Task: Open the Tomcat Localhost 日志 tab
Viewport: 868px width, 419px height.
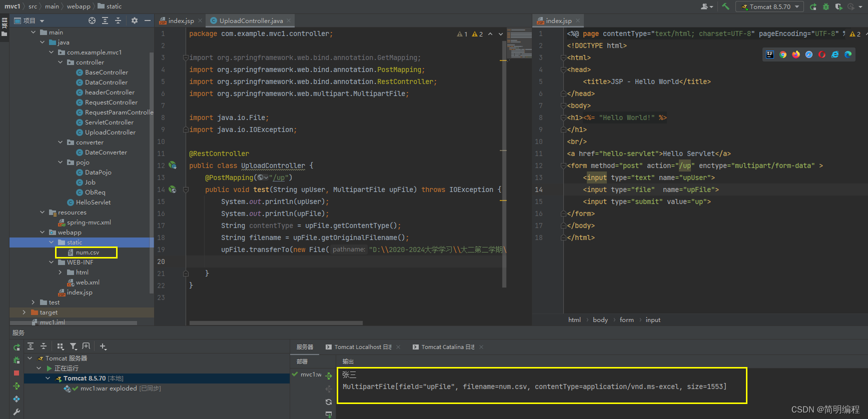Action: [363, 347]
